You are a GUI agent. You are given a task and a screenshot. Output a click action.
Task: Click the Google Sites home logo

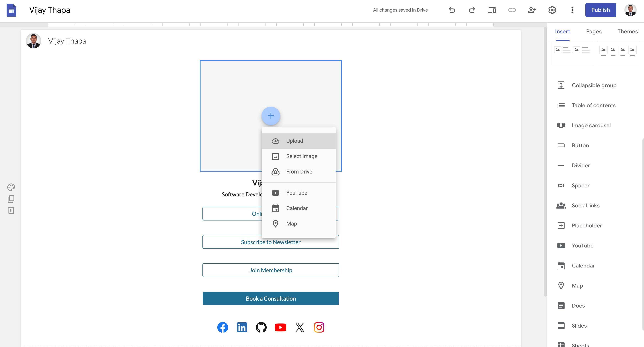pyautogui.click(x=11, y=10)
